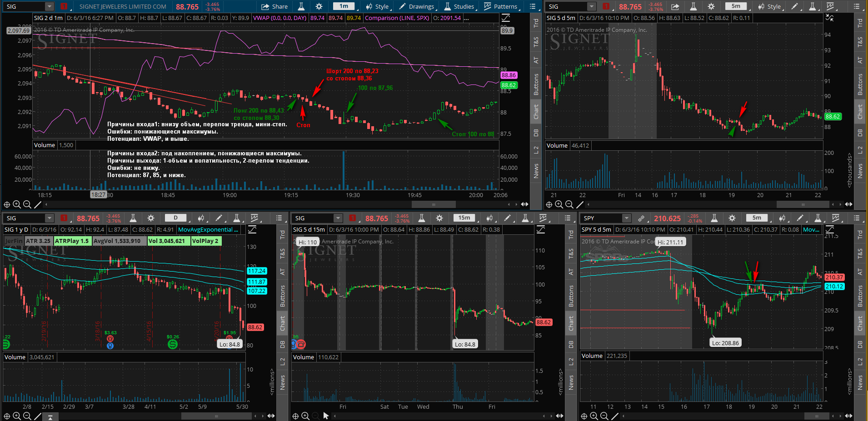Open settings gear in daily SIG chart
This screenshot has height=421, width=868.
tap(151, 218)
